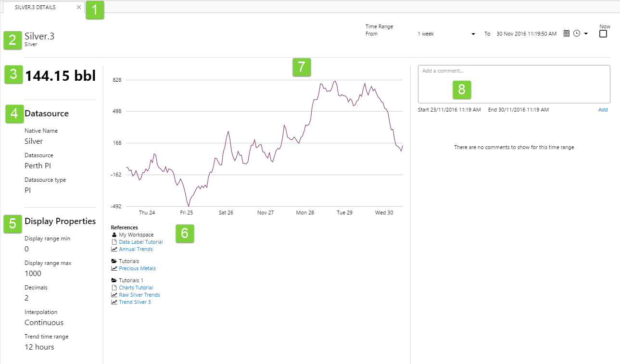Click page icon next to Charts Tutorial
The width and height of the screenshot is (620, 364).
[114, 288]
